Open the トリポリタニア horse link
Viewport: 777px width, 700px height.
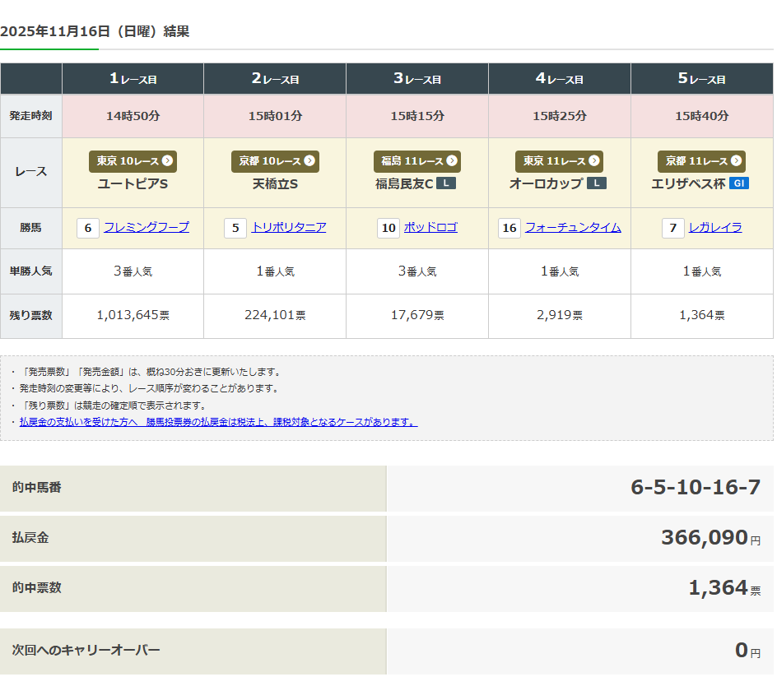coord(288,227)
